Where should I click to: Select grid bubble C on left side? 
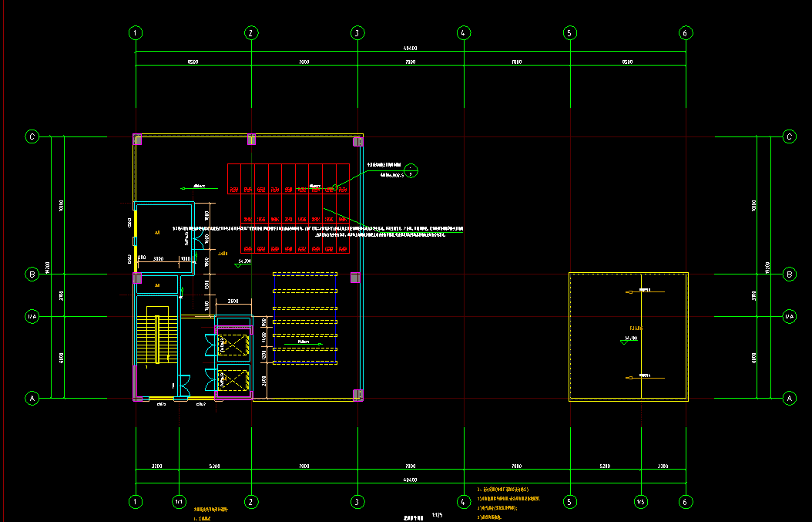click(32, 136)
